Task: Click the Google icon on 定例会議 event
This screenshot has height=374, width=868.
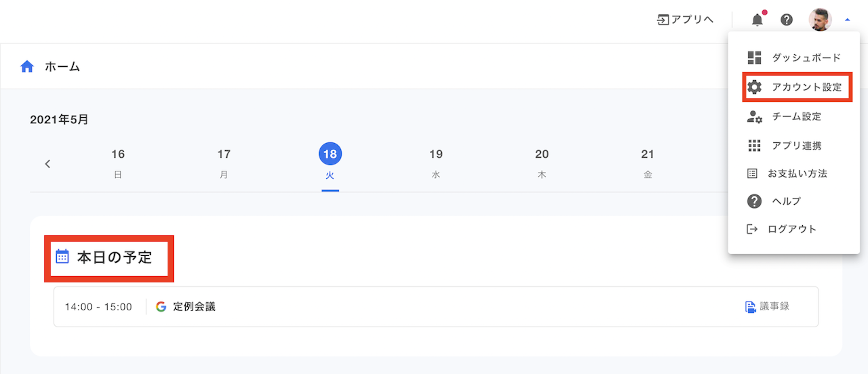Action: tap(161, 307)
